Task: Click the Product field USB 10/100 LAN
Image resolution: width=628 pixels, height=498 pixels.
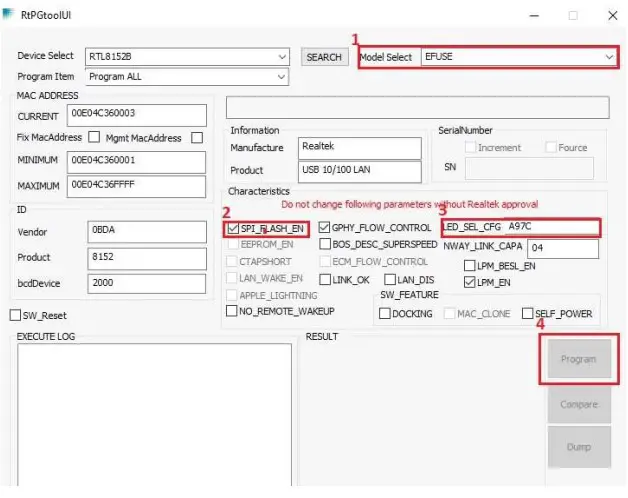Action: 360,171
